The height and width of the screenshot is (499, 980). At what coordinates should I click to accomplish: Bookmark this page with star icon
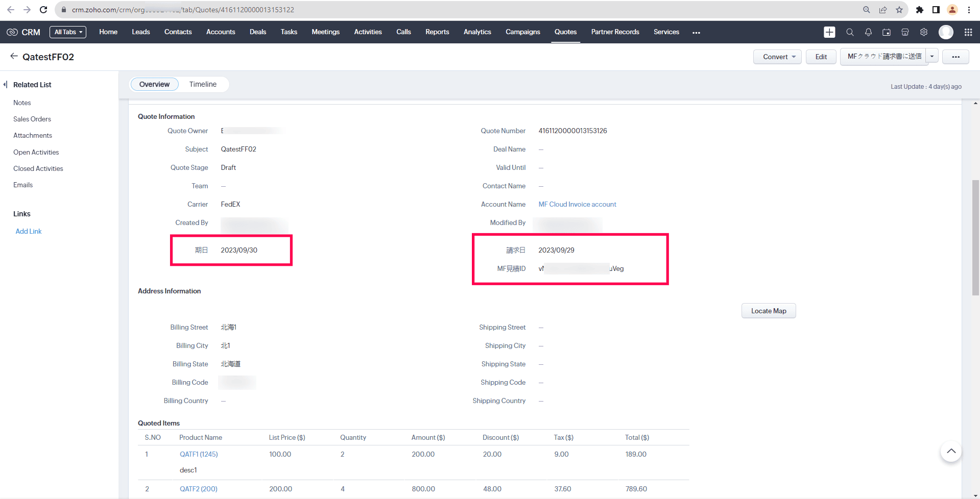pyautogui.click(x=899, y=10)
